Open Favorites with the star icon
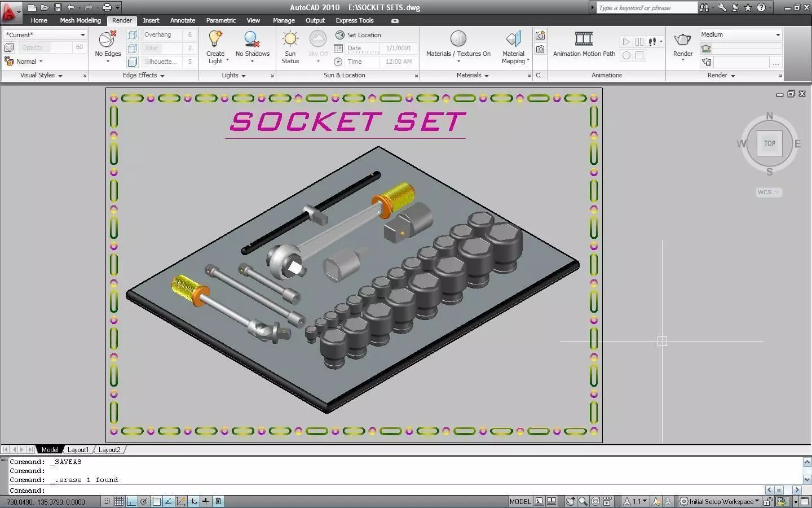Image resolution: width=812 pixels, height=508 pixels. pyautogui.click(x=748, y=8)
